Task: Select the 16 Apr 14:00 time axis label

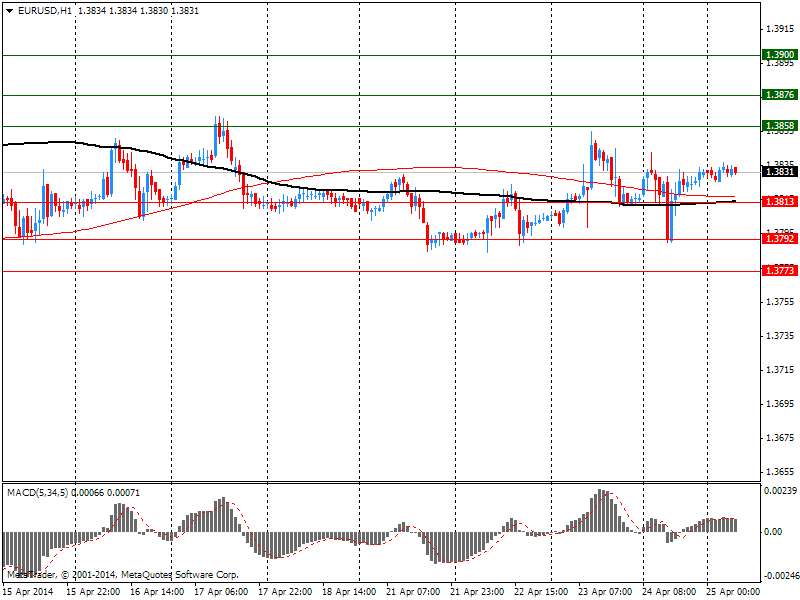Action: (157, 592)
